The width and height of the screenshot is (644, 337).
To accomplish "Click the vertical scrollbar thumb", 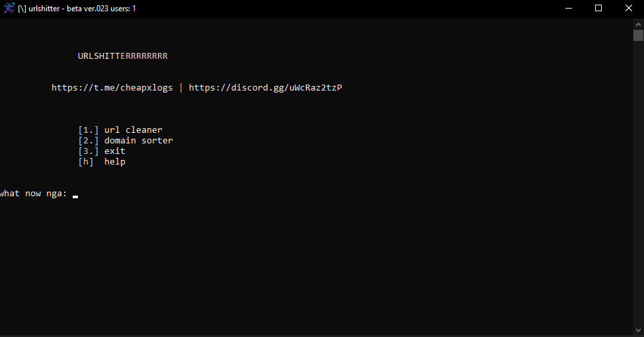I will point(638,35).
